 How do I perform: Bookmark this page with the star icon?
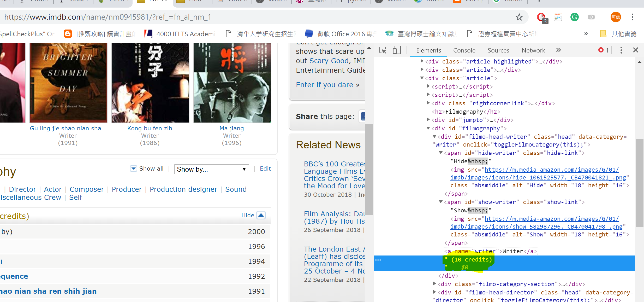[519, 17]
